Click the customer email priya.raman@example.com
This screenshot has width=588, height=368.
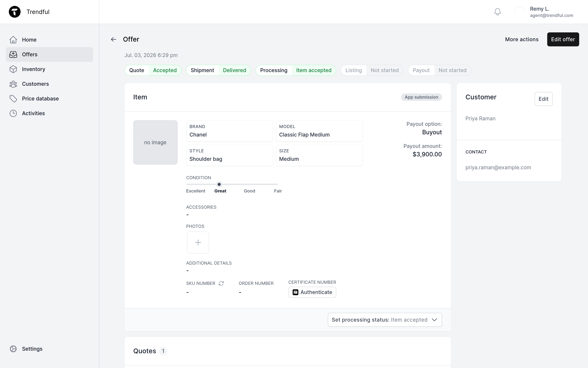[498, 167]
